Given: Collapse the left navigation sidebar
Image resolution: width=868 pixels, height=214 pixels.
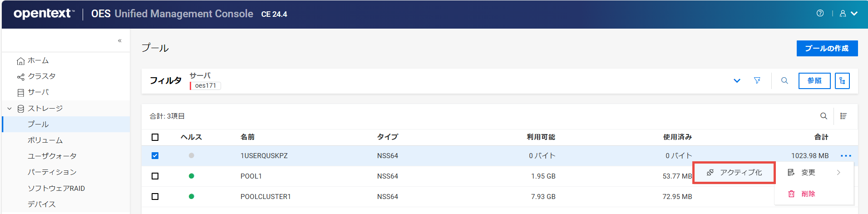Looking at the screenshot, I should click(120, 41).
